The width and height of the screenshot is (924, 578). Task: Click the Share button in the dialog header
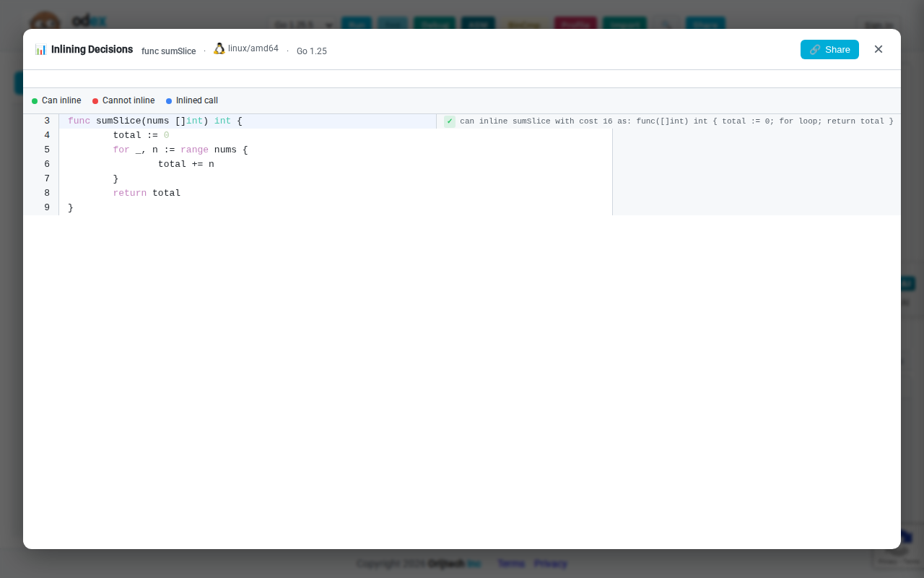(829, 49)
